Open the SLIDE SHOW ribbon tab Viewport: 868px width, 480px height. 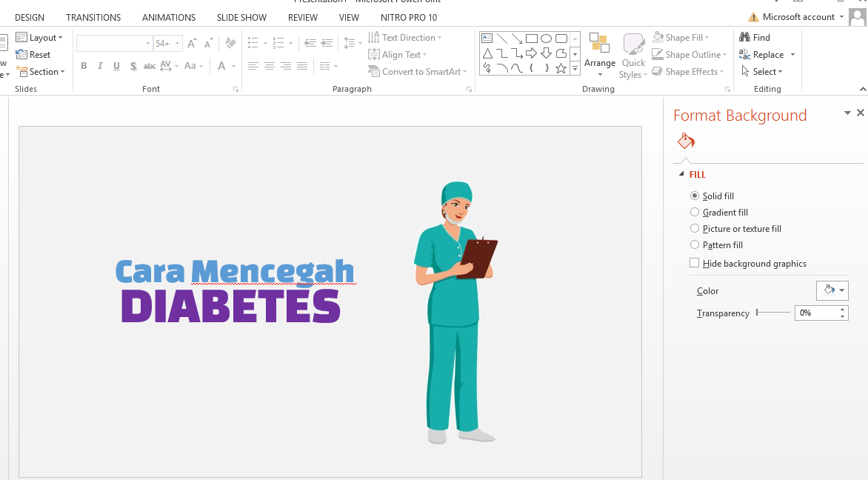[241, 17]
